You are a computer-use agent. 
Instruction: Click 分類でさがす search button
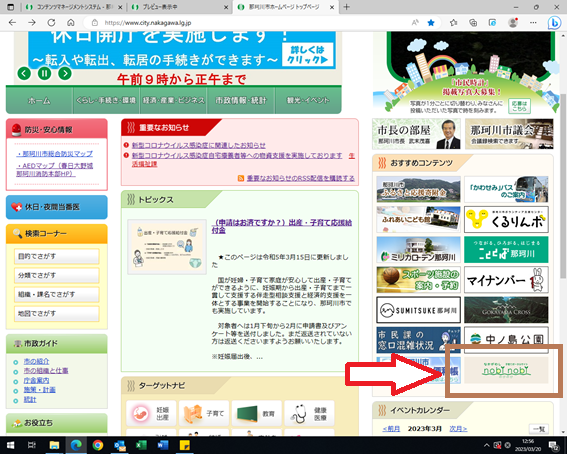56,275
